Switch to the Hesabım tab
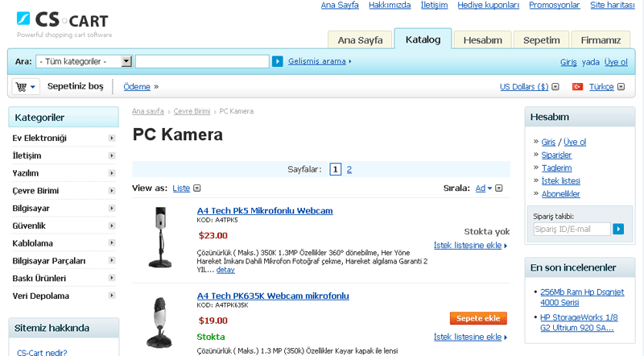Viewport: 644px width, 356px height. 482,40
